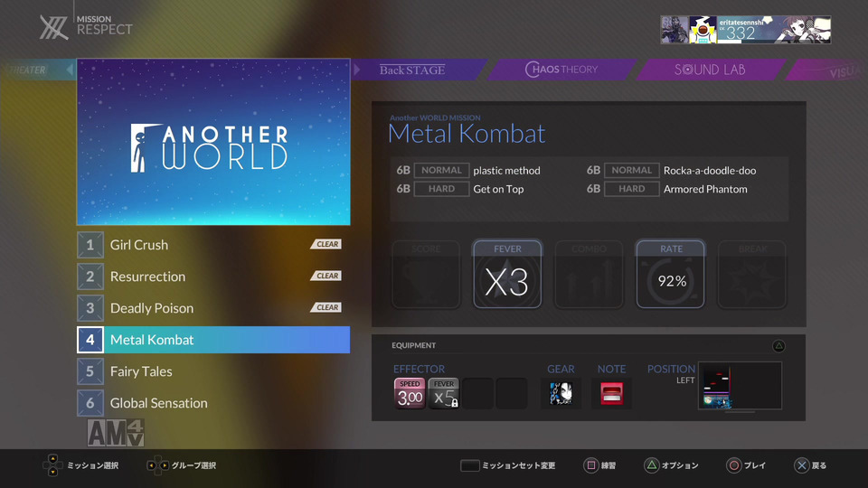Click the number 1 box beside Girl Crush

[90, 245]
